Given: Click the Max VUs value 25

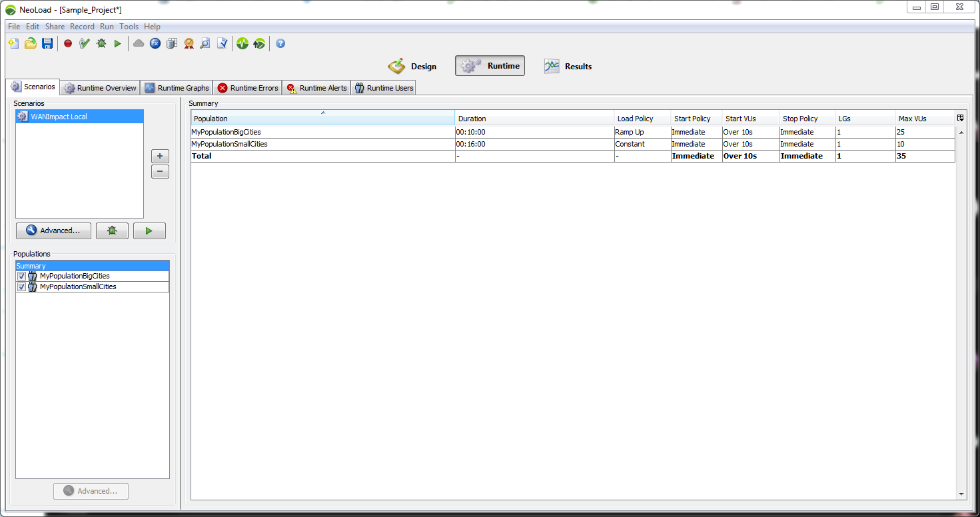Looking at the screenshot, I should (x=925, y=132).
